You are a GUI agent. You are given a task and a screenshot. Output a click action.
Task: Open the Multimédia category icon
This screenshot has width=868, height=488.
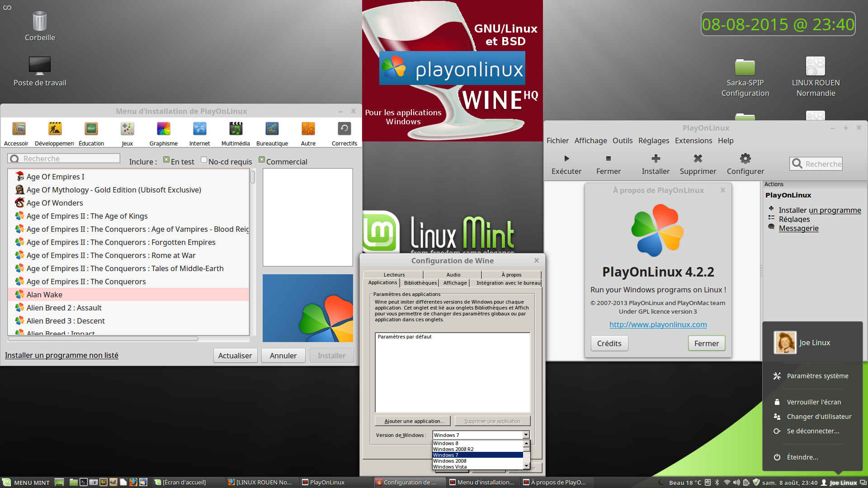(236, 134)
